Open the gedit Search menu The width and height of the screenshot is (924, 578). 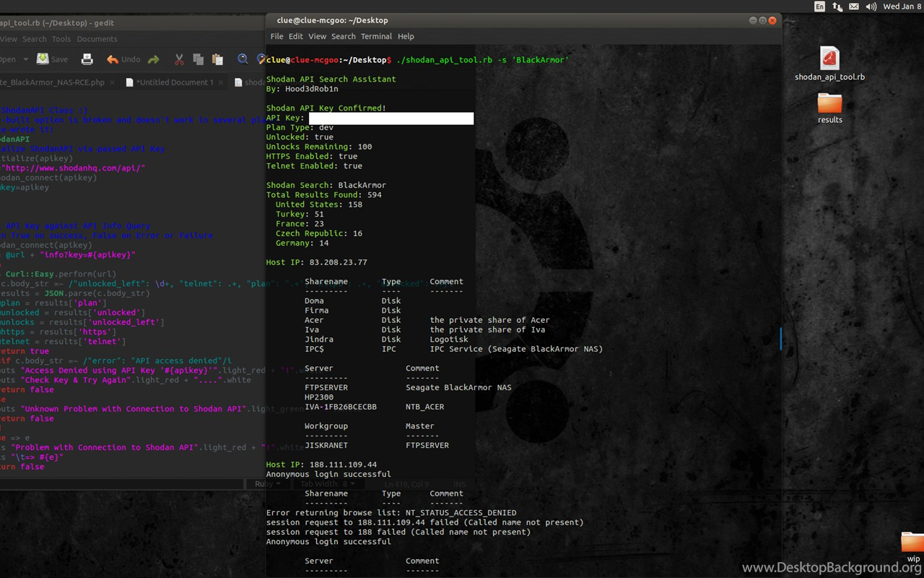(x=34, y=39)
